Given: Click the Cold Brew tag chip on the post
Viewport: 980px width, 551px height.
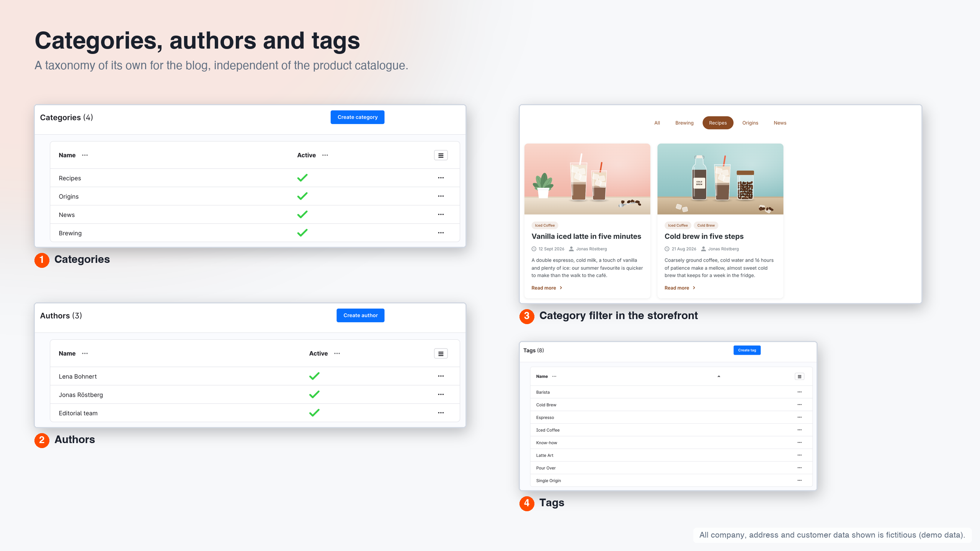Looking at the screenshot, I should coord(706,225).
